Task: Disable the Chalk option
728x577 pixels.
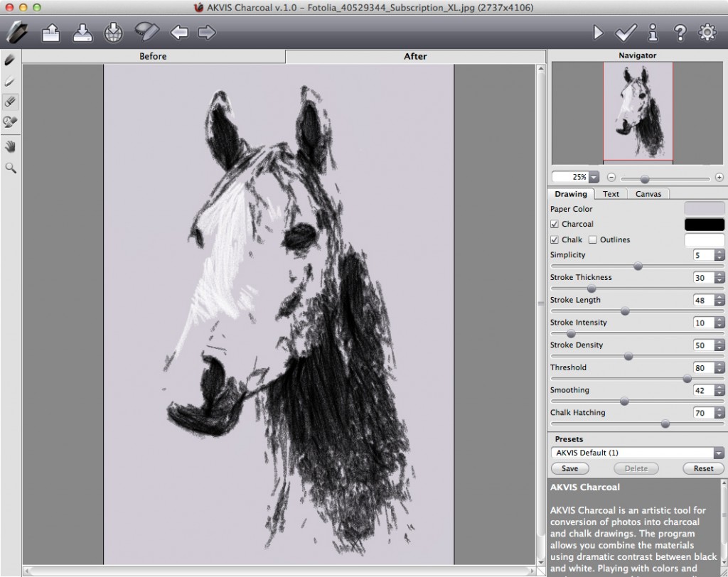Action: click(x=553, y=239)
